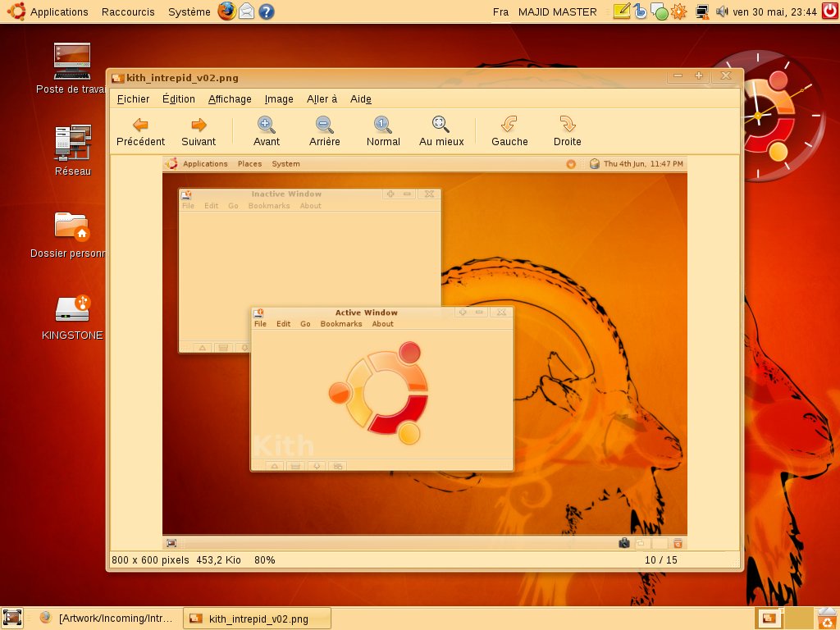Click the show desktop button in bottom panel
Image resolution: width=840 pixels, height=630 pixels.
tap(12, 618)
